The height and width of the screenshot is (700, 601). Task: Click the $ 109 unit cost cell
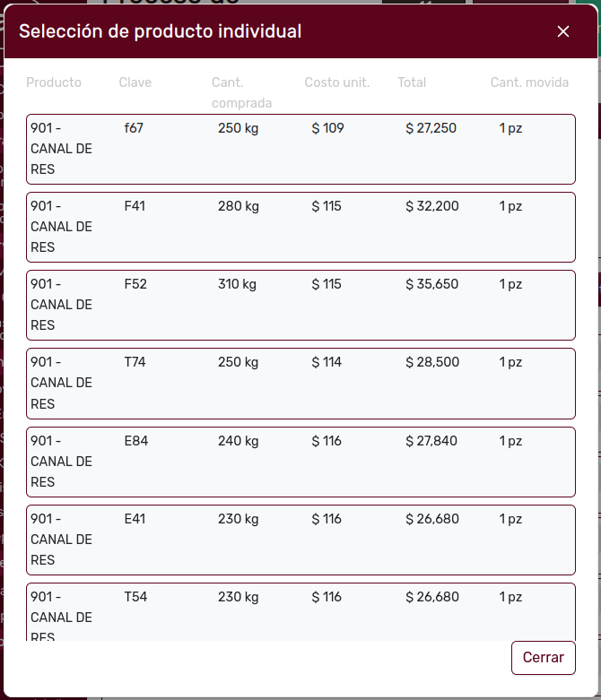tap(327, 128)
